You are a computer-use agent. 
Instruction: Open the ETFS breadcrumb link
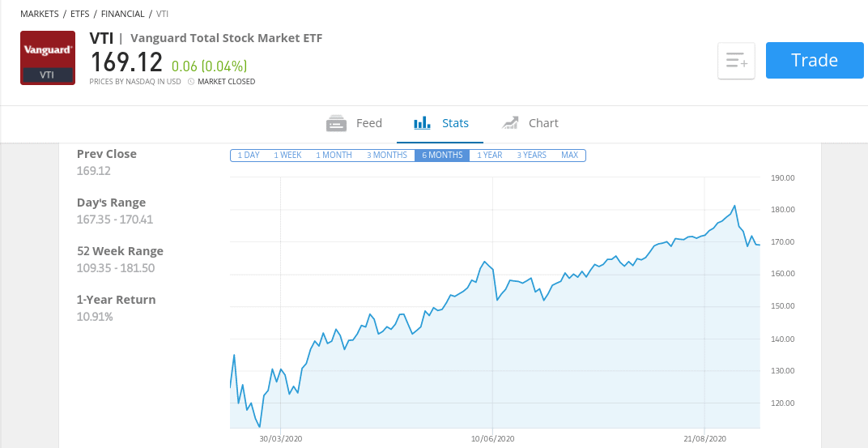click(79, 14)
